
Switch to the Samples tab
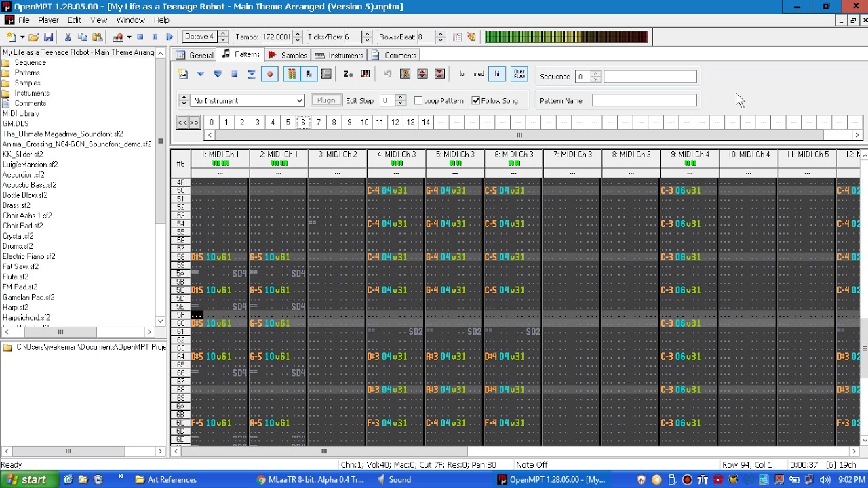(x=288, y=55)
